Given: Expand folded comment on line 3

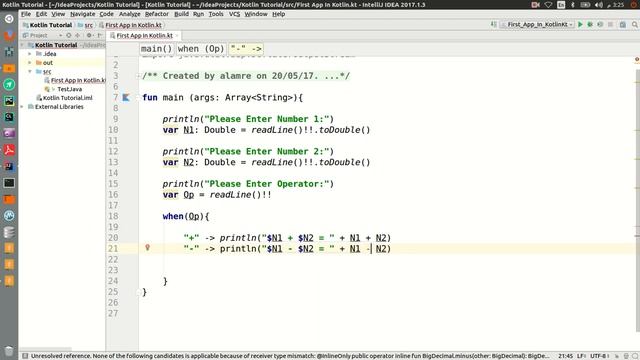Looking at the screenshot, I should click(x=139, y=76).
